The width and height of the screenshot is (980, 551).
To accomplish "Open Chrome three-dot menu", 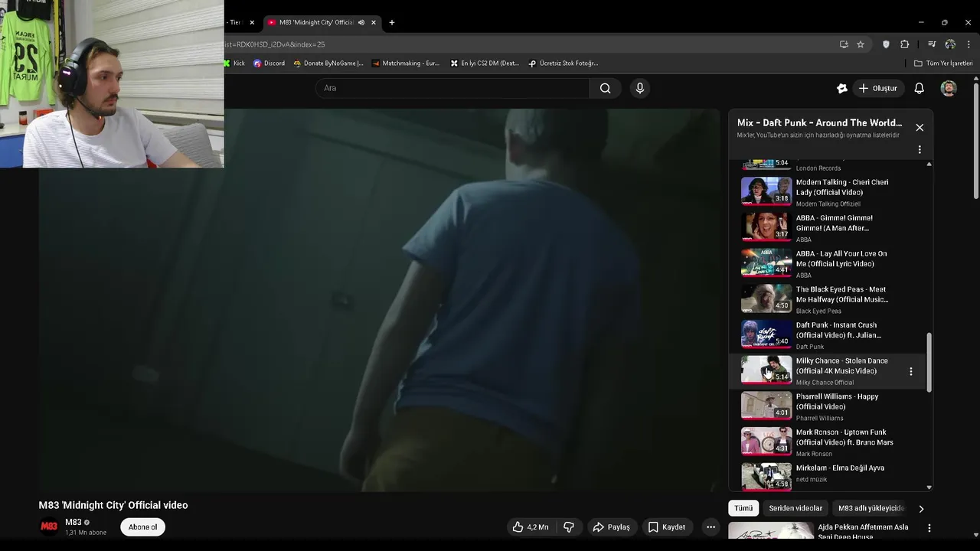I will (x=969, y=44).
